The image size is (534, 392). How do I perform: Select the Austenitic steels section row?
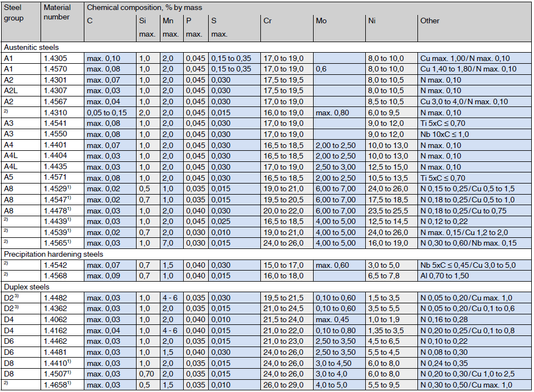tap(31, 48)
